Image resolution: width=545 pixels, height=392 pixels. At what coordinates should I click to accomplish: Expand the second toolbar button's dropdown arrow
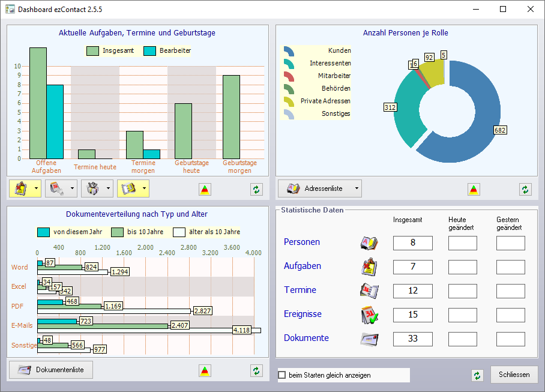click(x=73, y=188)
